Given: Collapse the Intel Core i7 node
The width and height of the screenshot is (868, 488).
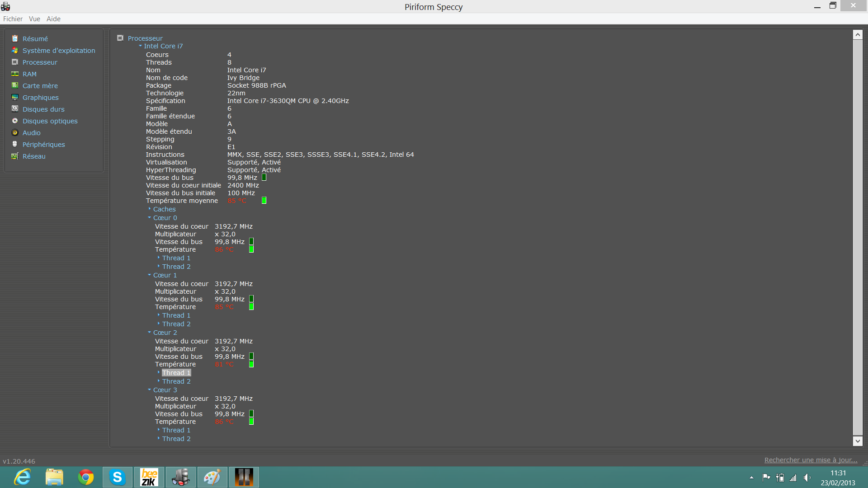Looking at the screenshot, I should 140,46.
